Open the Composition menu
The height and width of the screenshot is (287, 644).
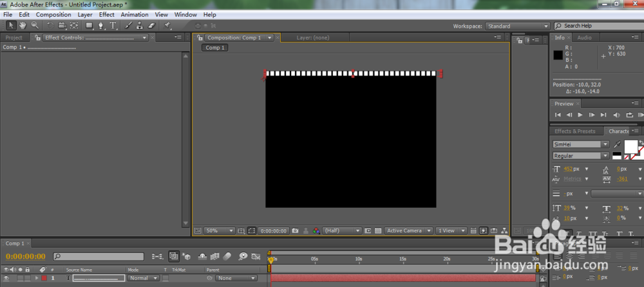coord(53,14)
